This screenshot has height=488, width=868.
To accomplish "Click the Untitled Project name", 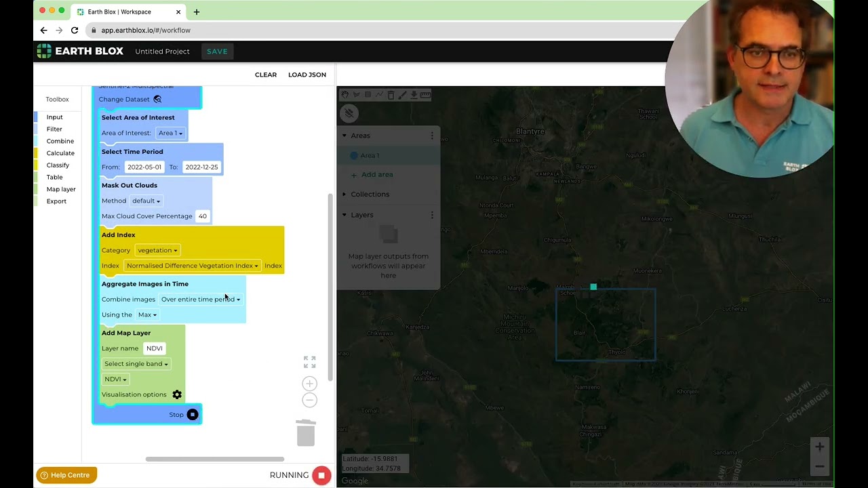I will 162,52.
